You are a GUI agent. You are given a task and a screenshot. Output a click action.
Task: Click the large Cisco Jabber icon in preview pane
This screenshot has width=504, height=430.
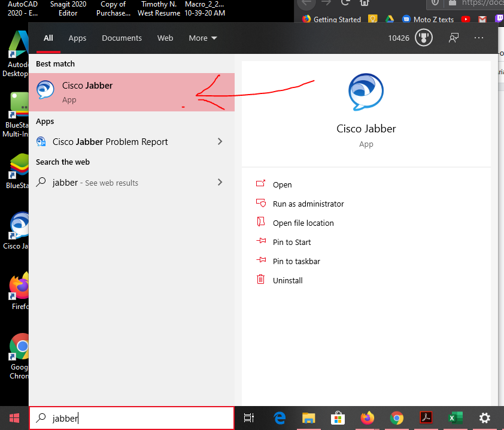(x=366, y=92)
